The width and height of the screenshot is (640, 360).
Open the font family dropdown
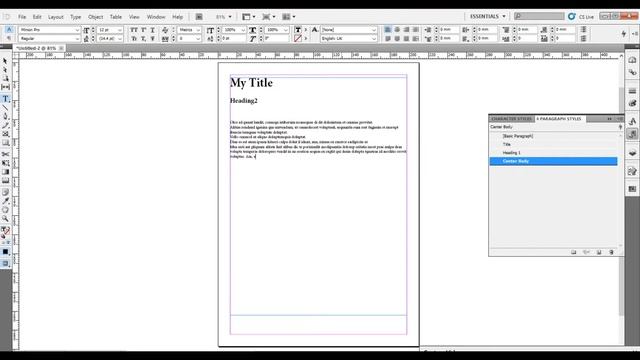[x=77, y=30]
